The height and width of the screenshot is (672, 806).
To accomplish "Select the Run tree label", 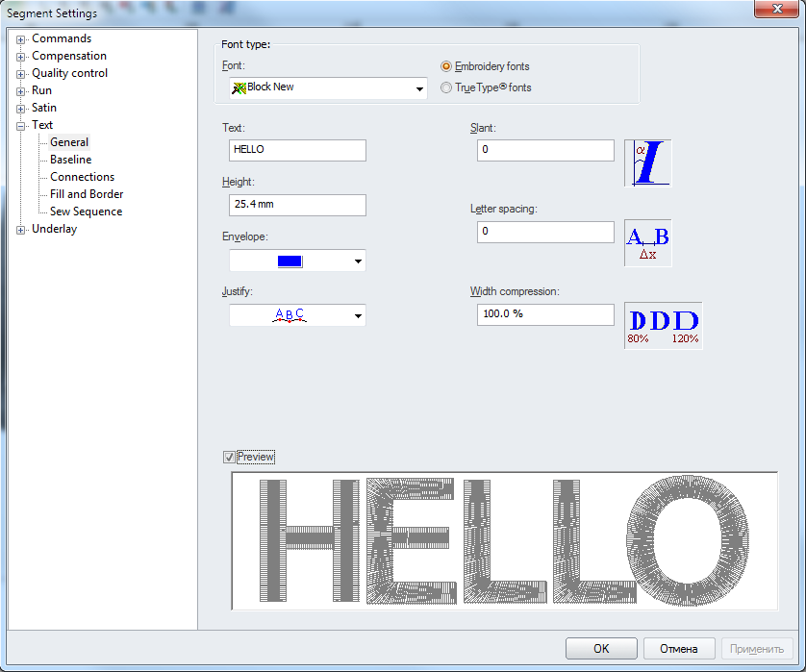I will tap(41, 90).
